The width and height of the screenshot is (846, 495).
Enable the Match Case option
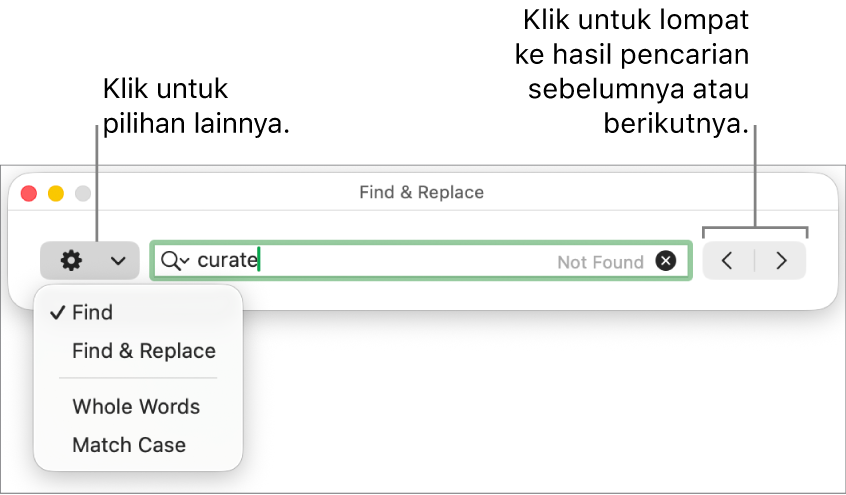coord(129,445)
